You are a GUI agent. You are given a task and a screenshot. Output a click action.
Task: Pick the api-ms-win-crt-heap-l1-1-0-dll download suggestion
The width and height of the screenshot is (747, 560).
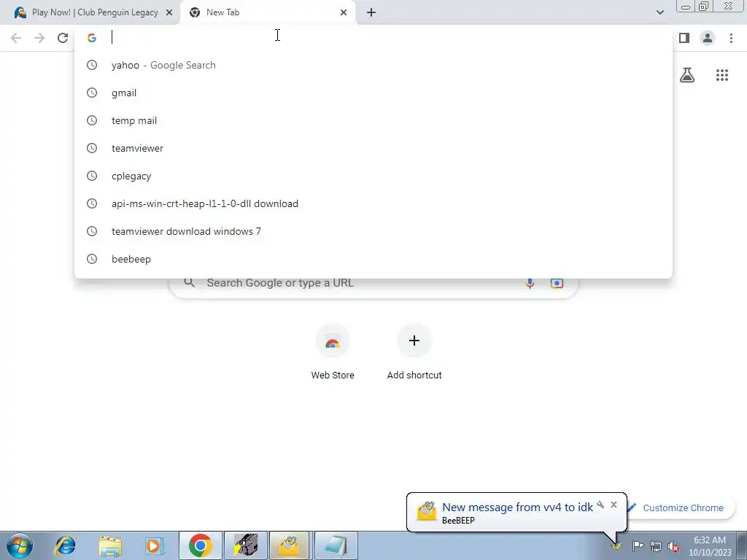[373, 203]
